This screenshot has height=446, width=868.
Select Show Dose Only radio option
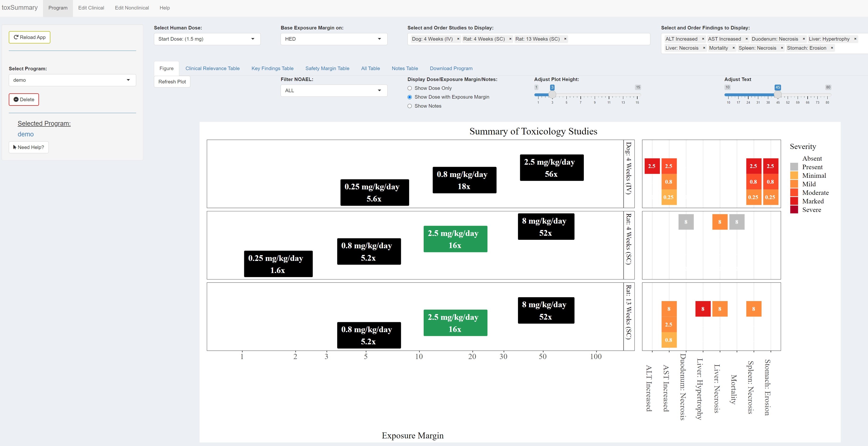coord(410,88)
